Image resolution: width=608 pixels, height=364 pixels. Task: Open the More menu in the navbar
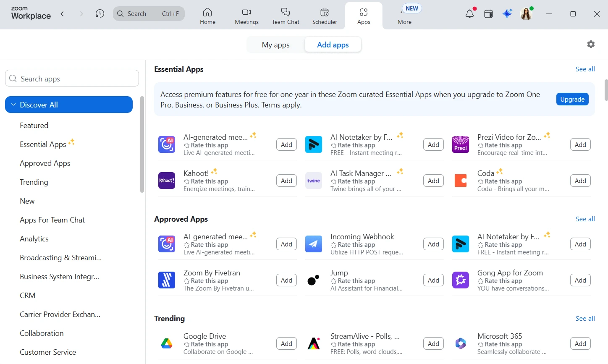click(404, 17)
